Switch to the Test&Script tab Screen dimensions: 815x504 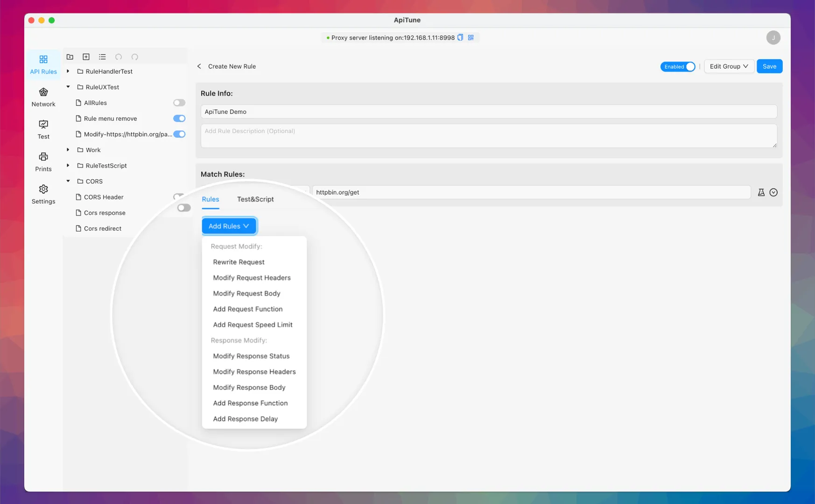[x=255, y=199]
